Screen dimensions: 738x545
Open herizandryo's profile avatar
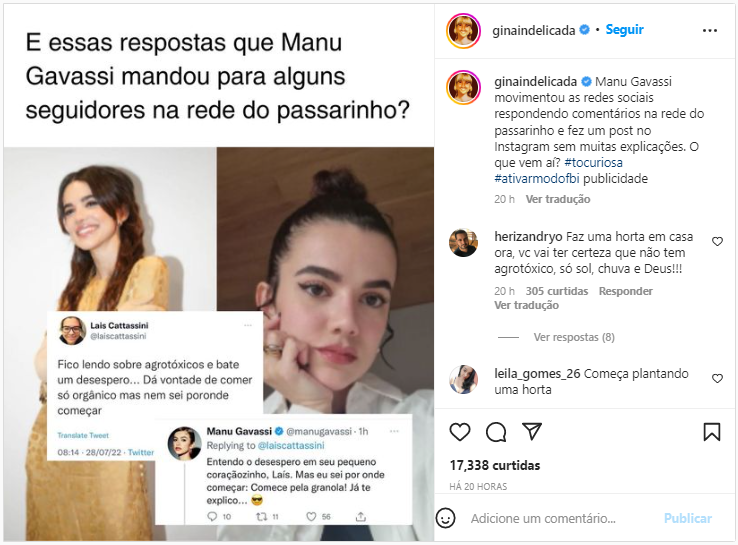[464, 243]
